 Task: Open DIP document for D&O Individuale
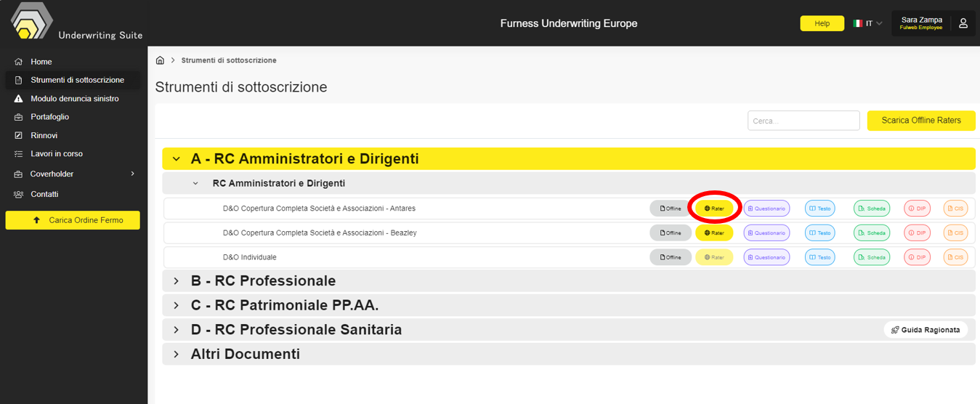(917, 257)
